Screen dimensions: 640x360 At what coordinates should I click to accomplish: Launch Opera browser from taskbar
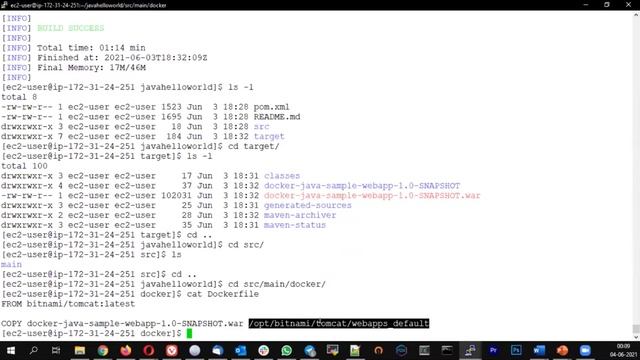149,350
